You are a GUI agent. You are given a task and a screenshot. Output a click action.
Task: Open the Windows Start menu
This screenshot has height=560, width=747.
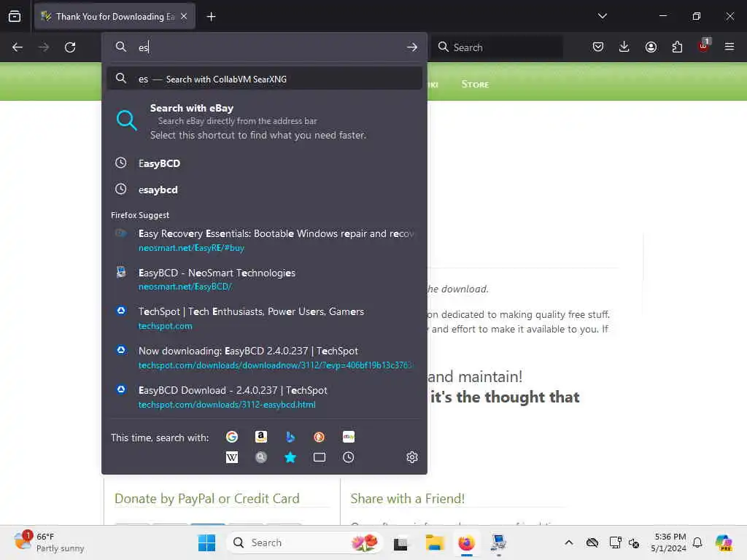pos(206,542)
